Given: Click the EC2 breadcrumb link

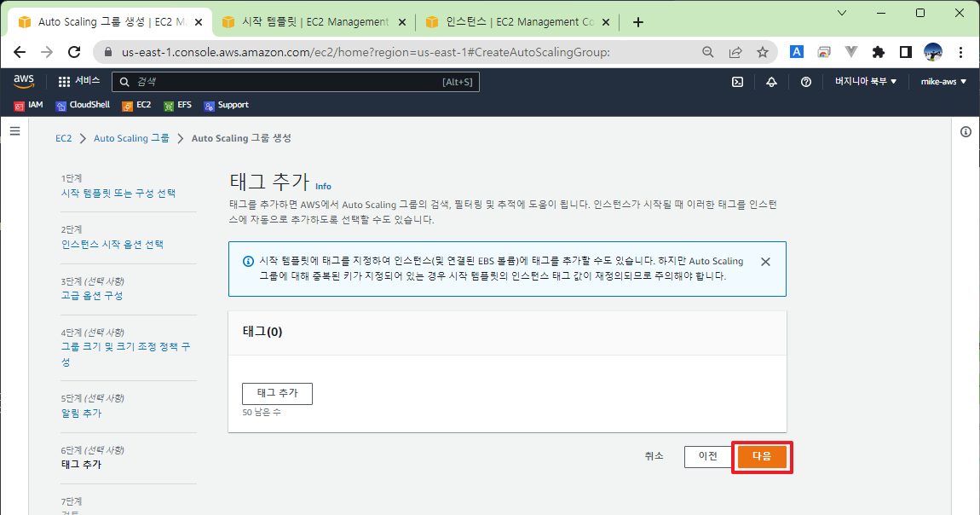Looking at the screenshot, I should [64, 139].
